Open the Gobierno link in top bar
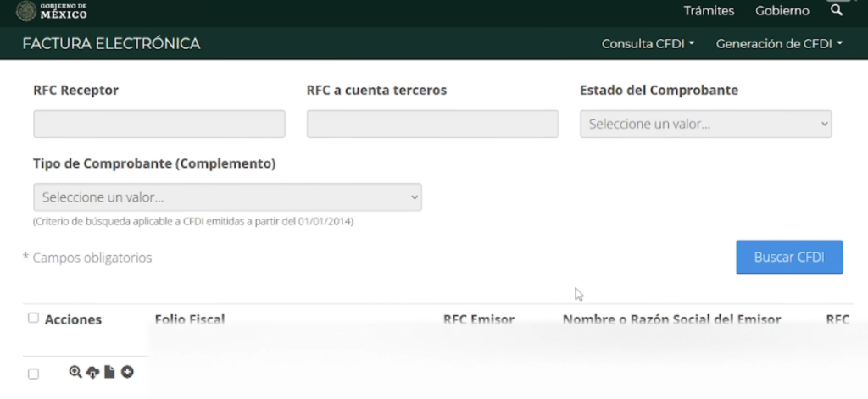Image resolution: width=868 pixels, height=399 pixels. (x=782, y=11)
